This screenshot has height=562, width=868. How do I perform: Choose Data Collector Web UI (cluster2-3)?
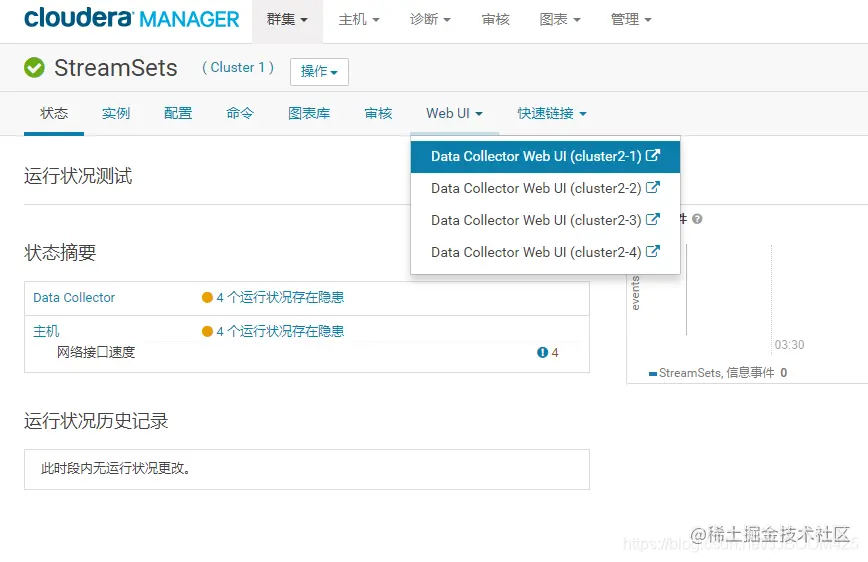[x=545, y=220]
